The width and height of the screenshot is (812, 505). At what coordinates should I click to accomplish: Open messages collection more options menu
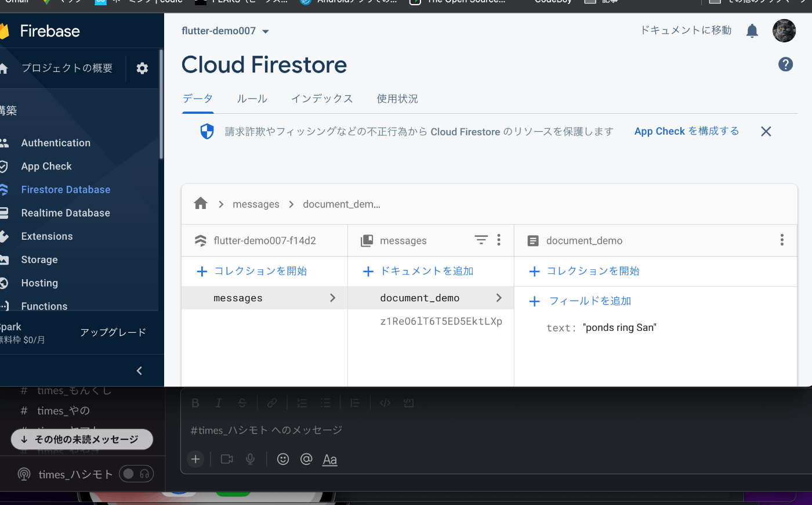click(499, 240)
